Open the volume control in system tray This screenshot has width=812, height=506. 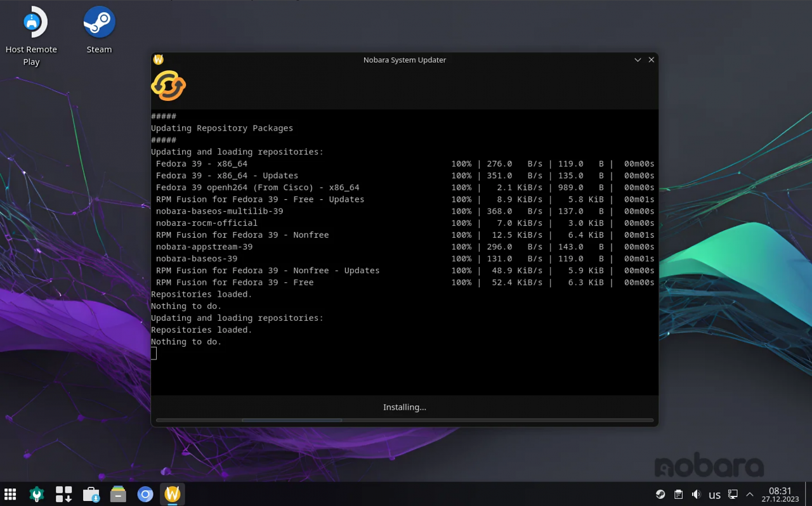(x=696, y=495)
